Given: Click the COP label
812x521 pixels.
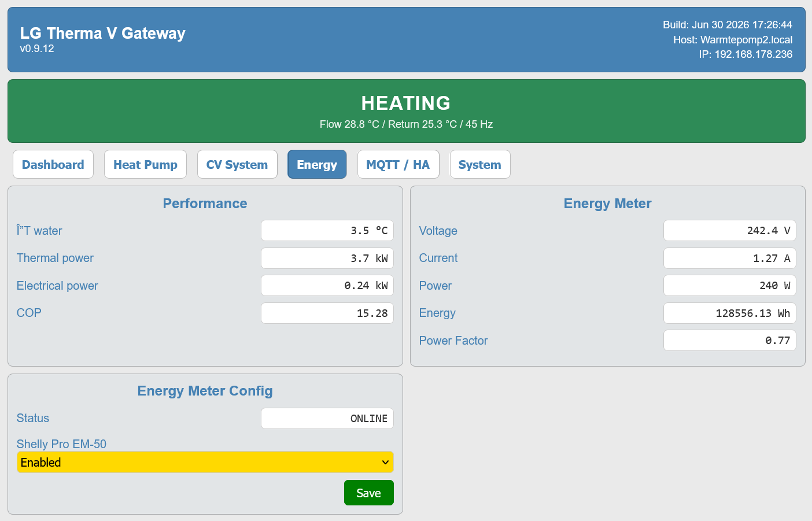Looking at the screenshot, I should click(29, 313).
